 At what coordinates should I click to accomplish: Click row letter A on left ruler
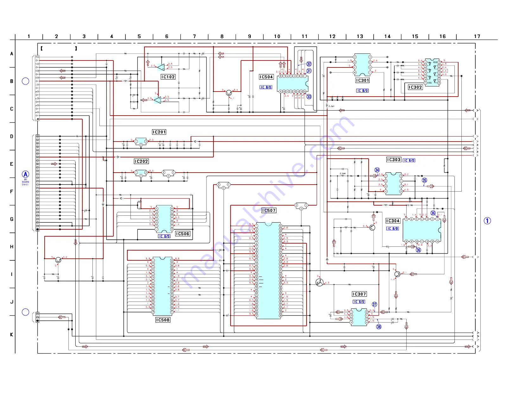coord(12,54)
